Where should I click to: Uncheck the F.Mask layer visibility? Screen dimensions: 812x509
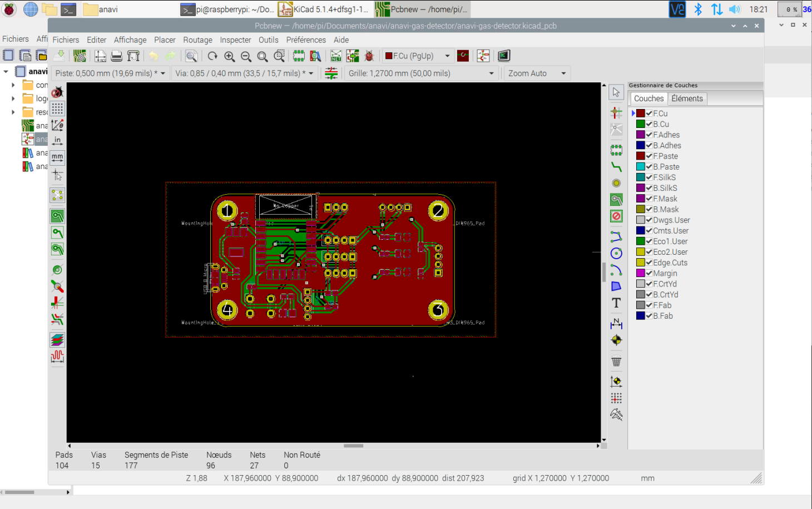pyautogui.click(x=649, y=199)
